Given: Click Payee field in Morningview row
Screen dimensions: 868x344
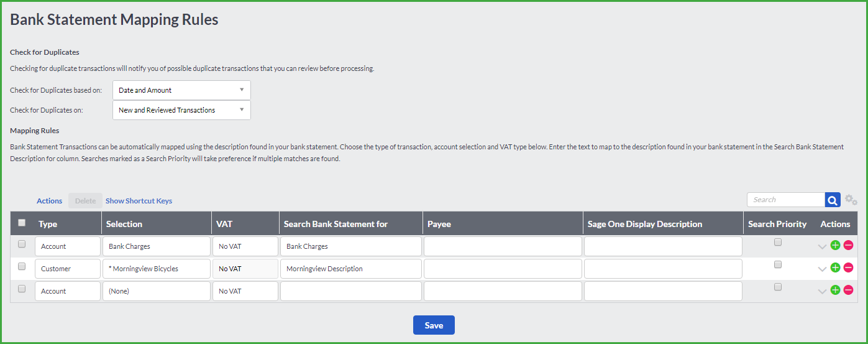Looking at the screenshot, I should (503, 269).
